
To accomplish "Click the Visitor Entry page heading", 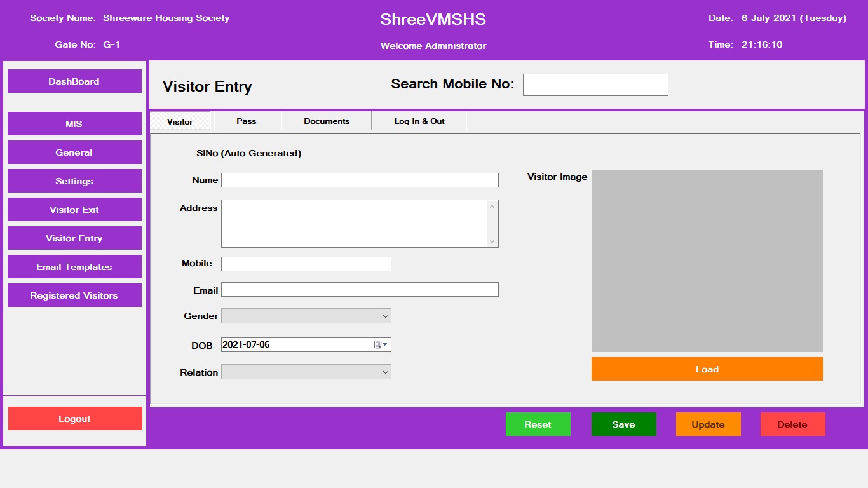I will coord(207,86).
